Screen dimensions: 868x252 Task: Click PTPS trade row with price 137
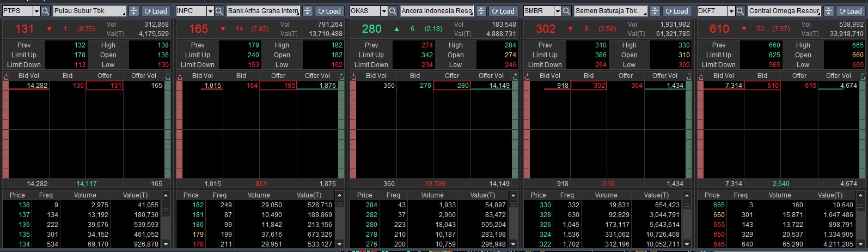pos(82,215)
